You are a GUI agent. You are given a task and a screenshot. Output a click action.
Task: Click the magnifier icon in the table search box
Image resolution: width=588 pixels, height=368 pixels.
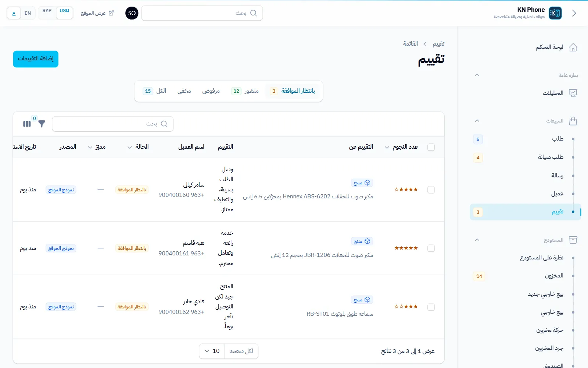pos(164,124)
